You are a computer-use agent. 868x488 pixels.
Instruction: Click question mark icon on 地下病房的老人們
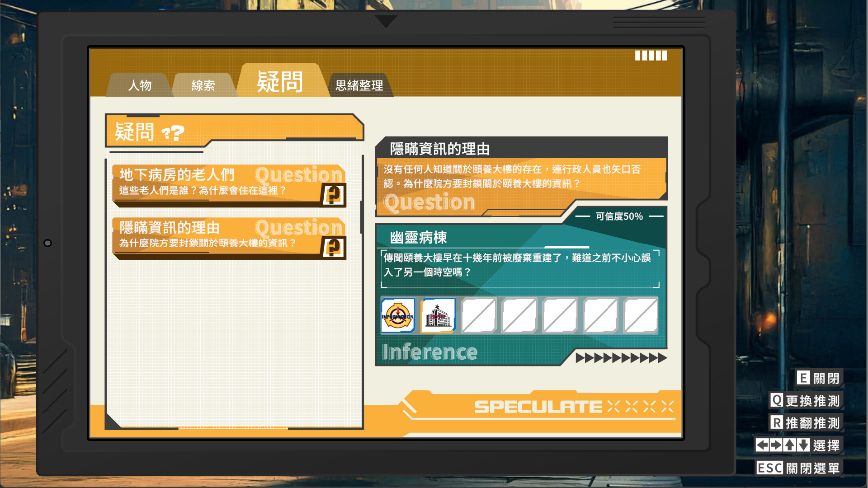tap(334, 195)
